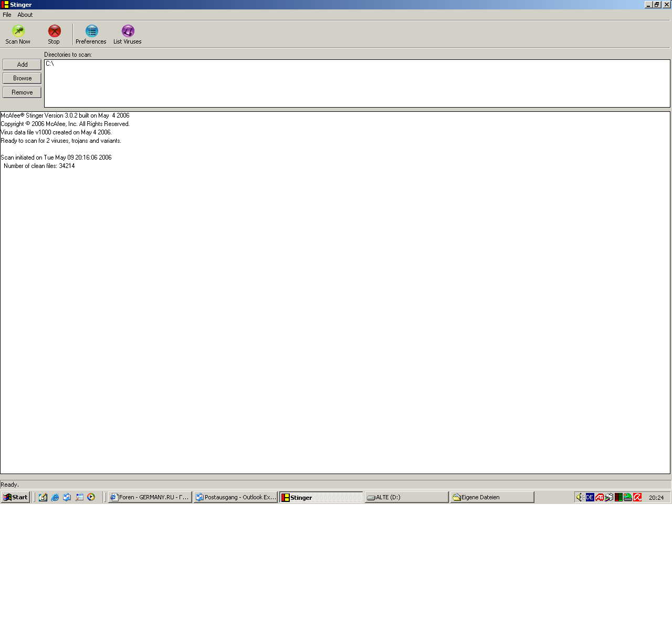Screen dimensions: 672x630
Task: Click the fourth quick launch icon before media player
Action: pyautogui.click(x=79, y=497)
